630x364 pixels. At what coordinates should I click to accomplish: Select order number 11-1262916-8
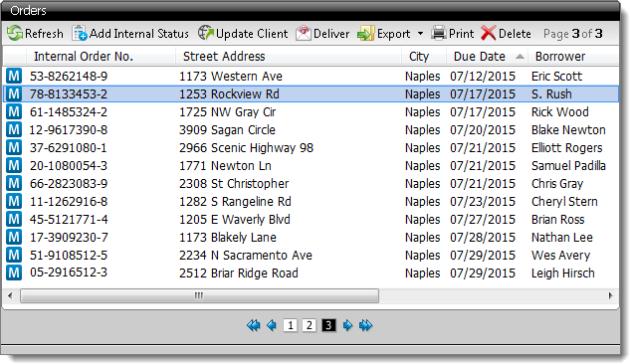click(x=69, y=202)
